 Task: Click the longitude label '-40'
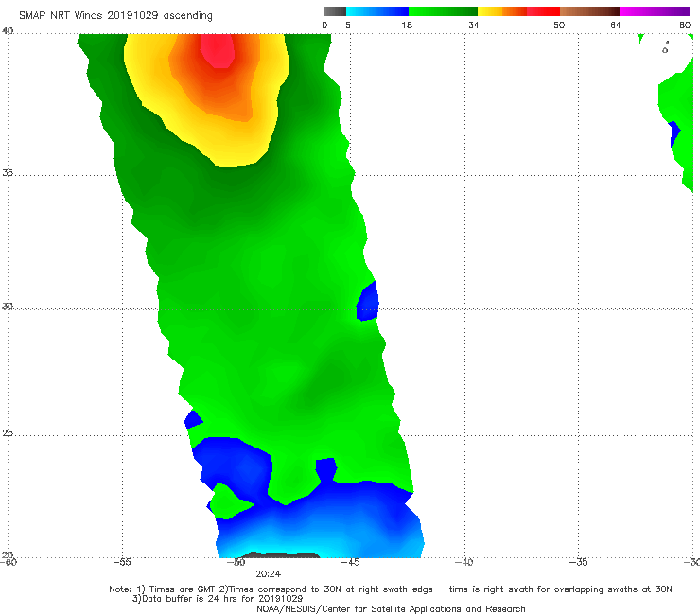tap(464, 562)
